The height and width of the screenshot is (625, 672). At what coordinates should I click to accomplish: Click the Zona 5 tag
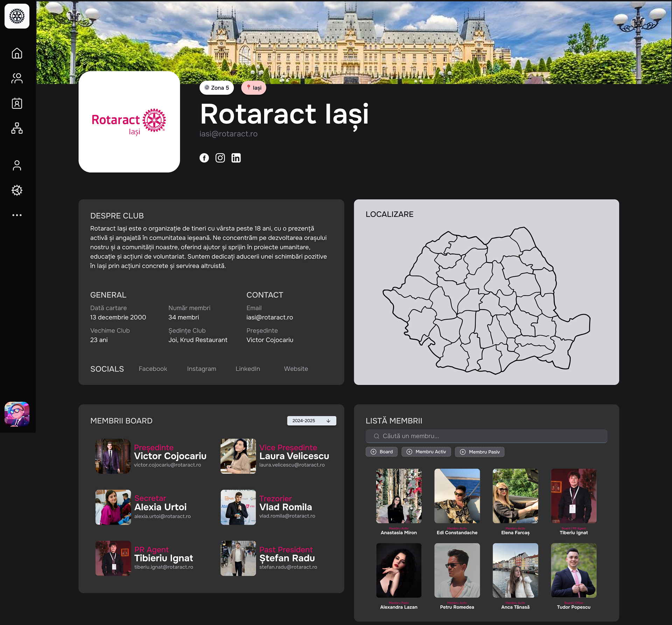pos(217,88)
